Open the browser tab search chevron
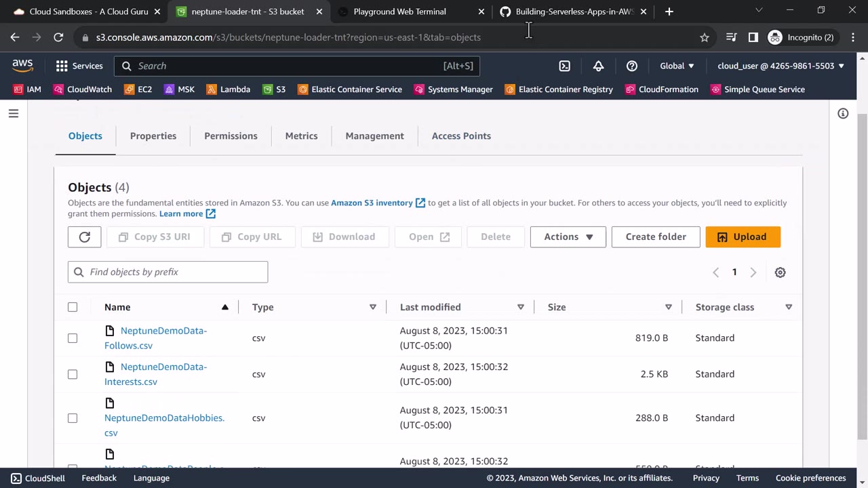Image resolution: width=868 pixels, height=488 pixels. point(759,11)
